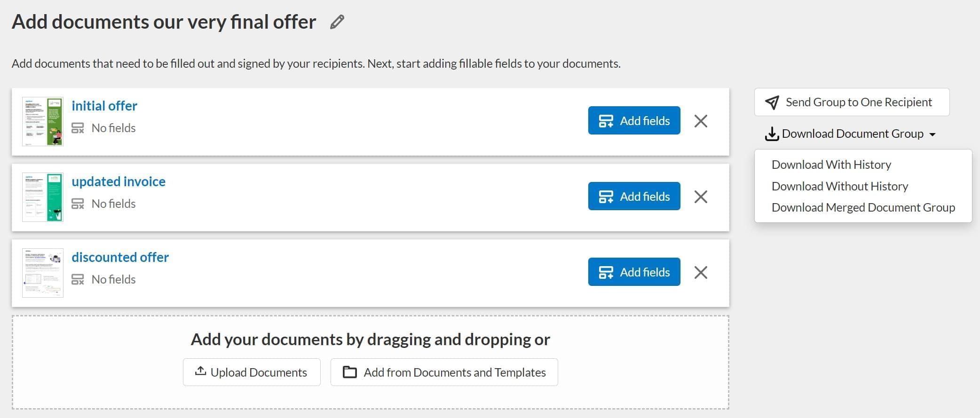
Task: Click the no-fields icon under updated invoice
Action: coord(78,204)
